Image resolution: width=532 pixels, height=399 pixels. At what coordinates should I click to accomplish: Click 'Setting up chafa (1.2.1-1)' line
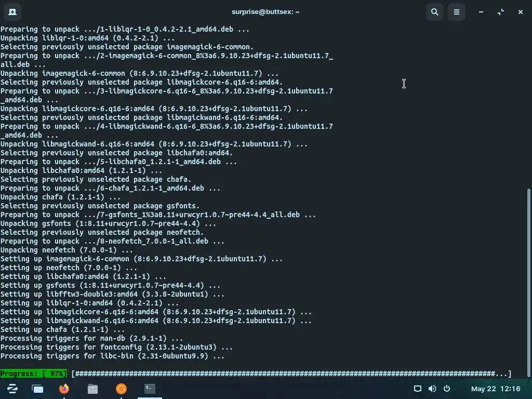pyautogui.click(x=62, y=329)
